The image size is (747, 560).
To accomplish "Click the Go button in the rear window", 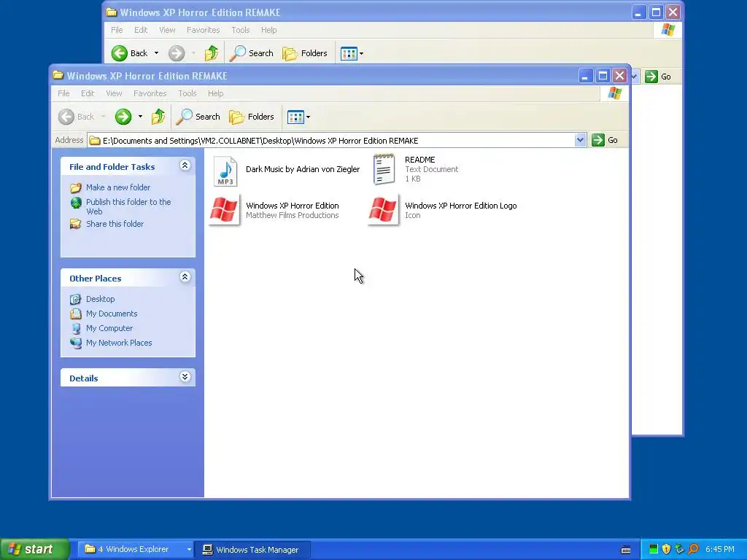I will pyautogui.click(x=659, y=77).
